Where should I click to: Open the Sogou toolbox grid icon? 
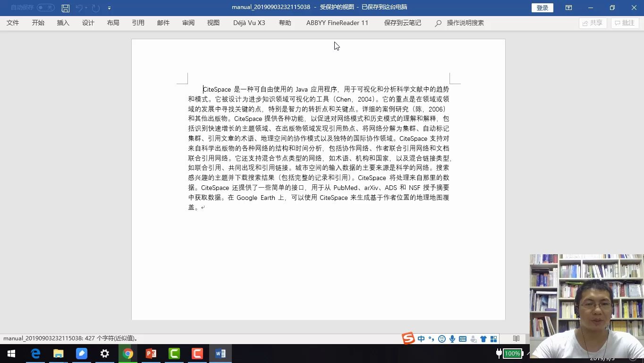[493, 339]
